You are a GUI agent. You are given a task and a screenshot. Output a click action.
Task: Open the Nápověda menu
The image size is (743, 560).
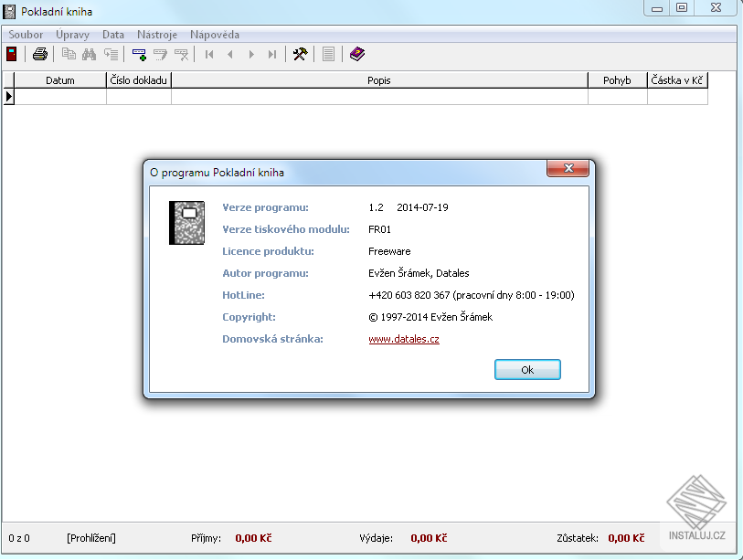[x=215, y=35]
